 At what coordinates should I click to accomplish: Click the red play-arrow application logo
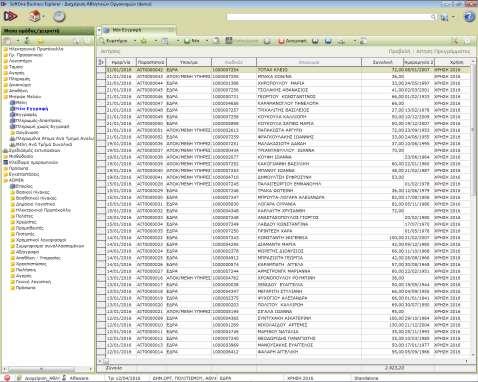(11, 16)
